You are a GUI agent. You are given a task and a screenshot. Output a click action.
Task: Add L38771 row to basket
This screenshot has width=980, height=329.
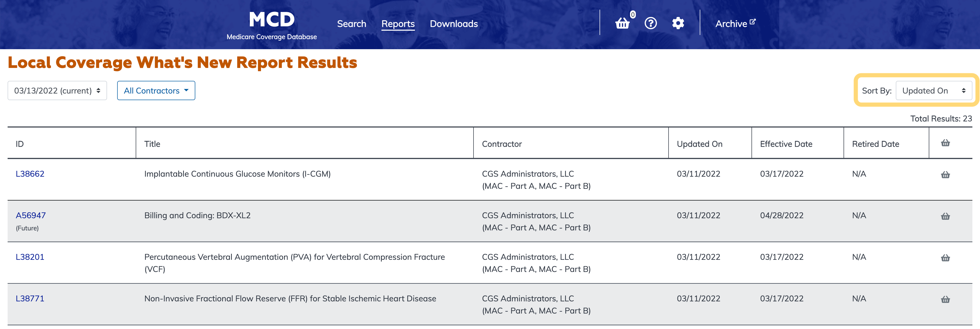point(946,300)
